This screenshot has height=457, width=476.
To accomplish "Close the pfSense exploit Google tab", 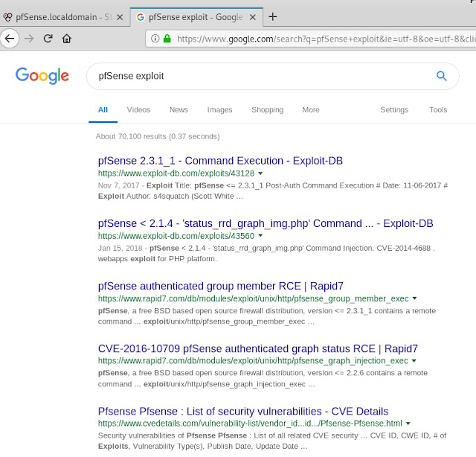I will point(253,17).
